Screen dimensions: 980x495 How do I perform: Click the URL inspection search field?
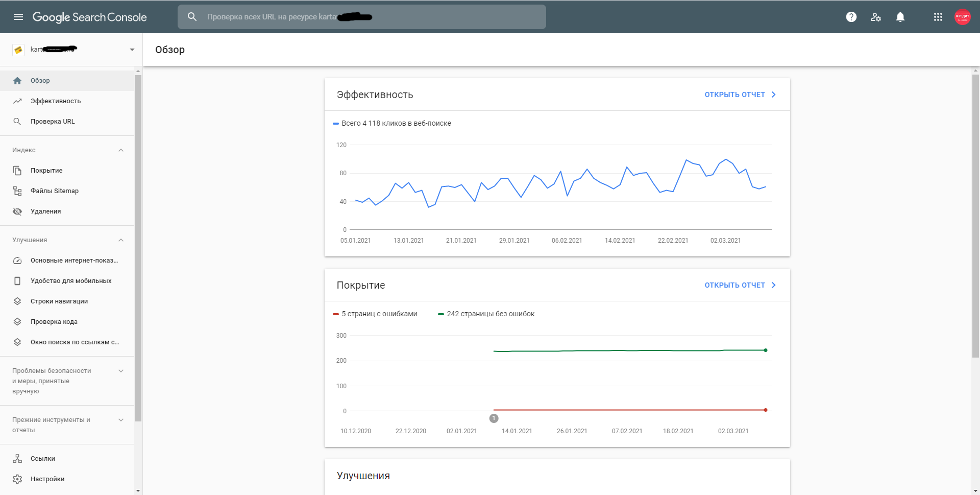click(361, 17)
